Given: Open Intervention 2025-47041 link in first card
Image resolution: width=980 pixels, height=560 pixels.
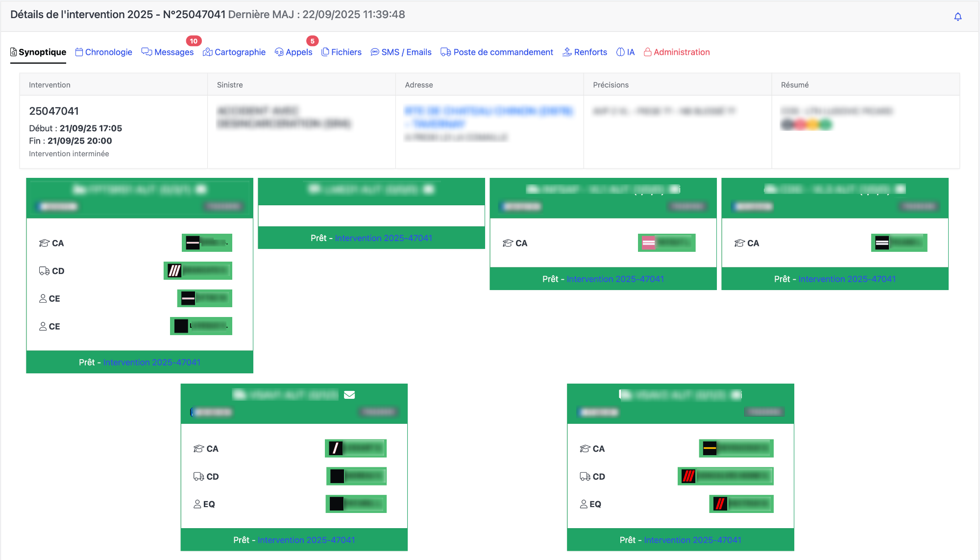Looking at the screenshot, I should [x=151, y=362].
